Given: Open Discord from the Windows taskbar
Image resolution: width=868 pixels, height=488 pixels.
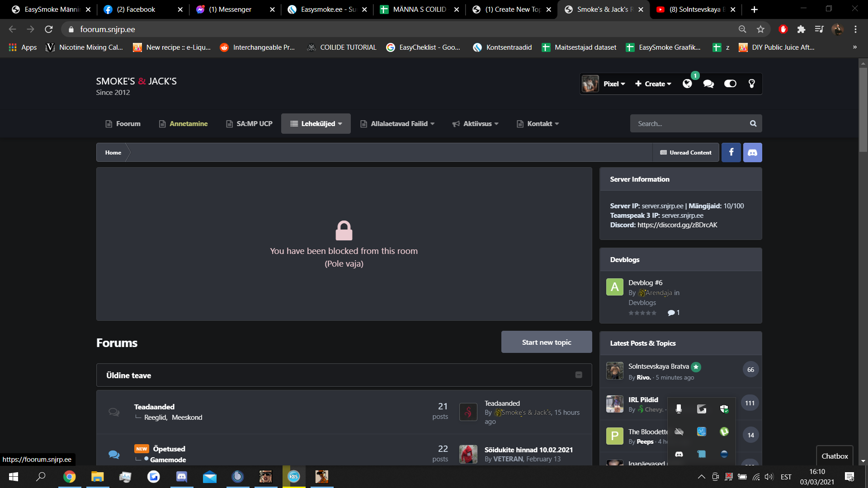Looking at the screenshot, I should [181, 477].
